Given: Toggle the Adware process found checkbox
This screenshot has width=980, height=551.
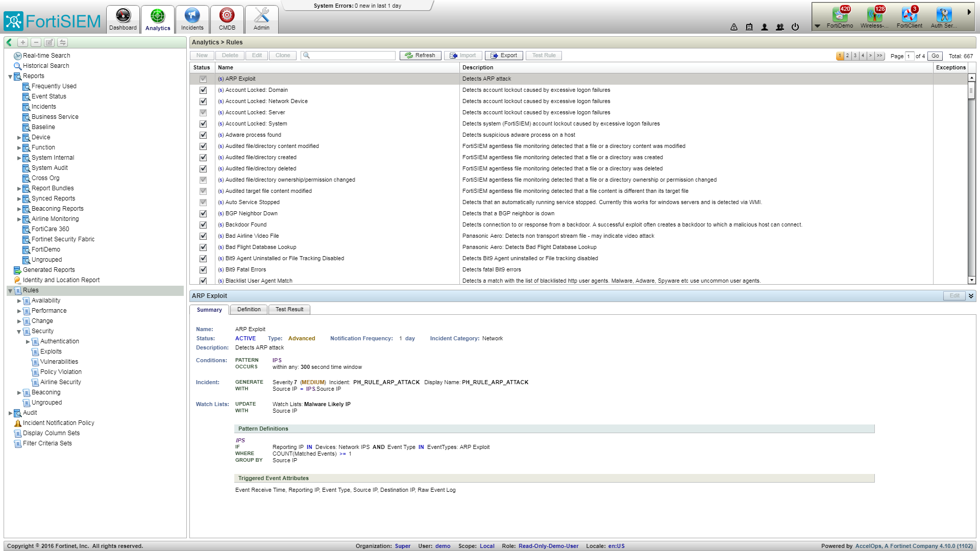Looking at the screenshot, I should [x=203, y=135].
